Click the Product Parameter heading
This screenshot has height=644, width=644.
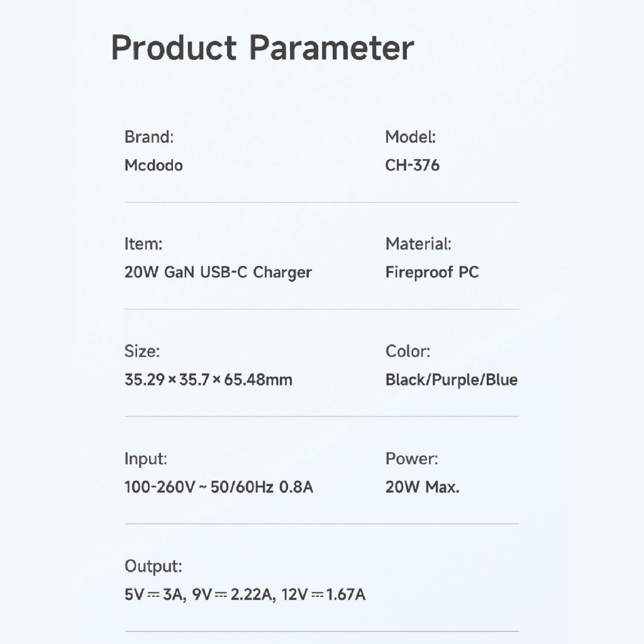coord(262,48)
